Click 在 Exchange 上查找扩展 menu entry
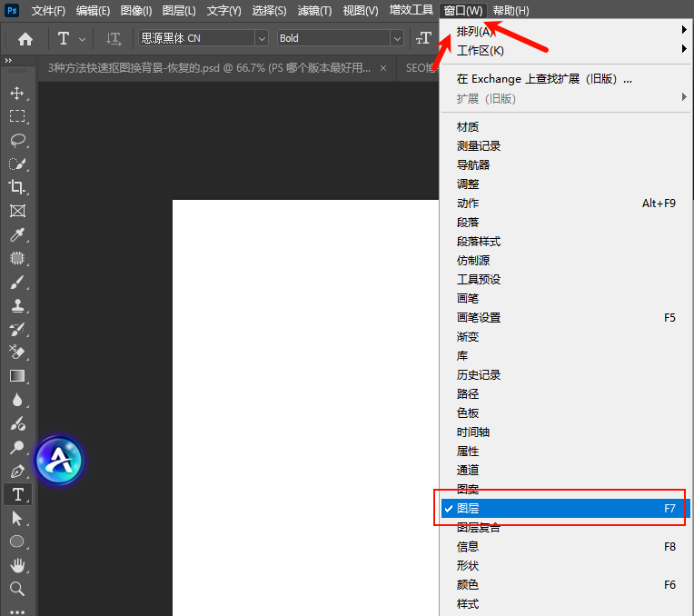This screenshot has width=694, height=616. [x=544, y=79]
